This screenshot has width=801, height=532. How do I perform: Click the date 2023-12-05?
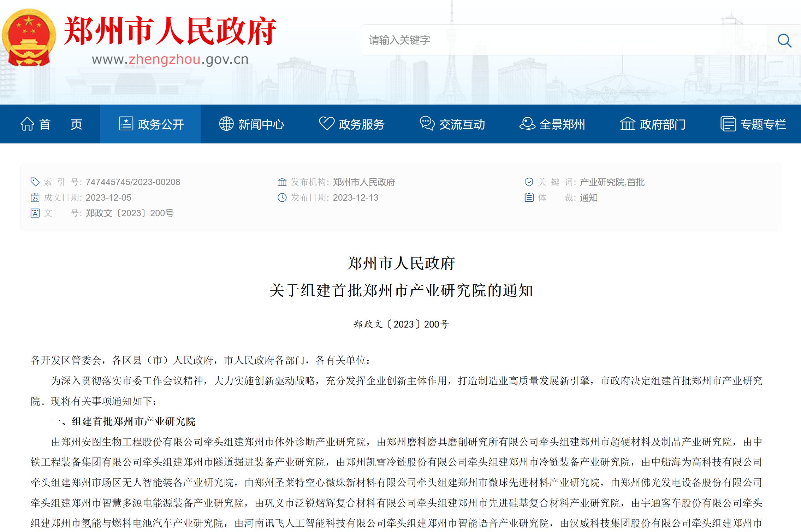(108, 197)
